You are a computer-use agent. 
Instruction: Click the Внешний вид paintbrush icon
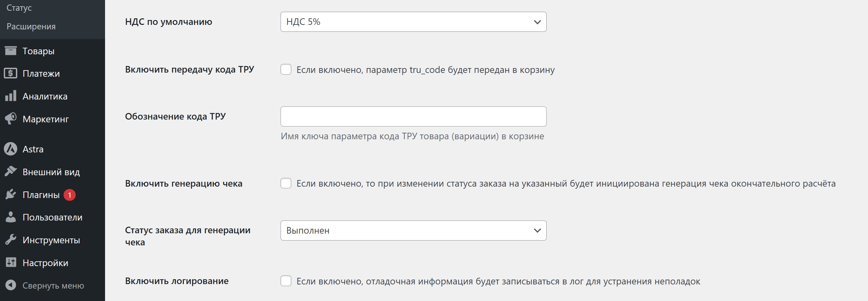[11, 171]
